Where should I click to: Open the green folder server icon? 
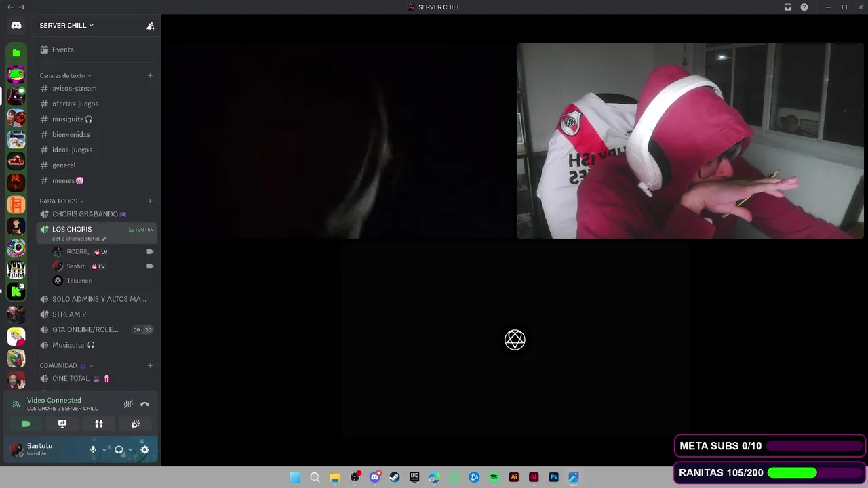[16, 53]
